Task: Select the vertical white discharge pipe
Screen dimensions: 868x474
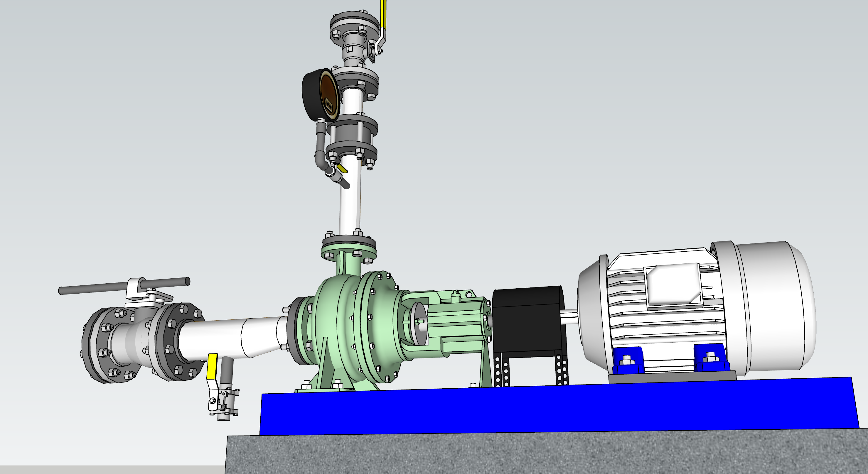Action: pyautogui.click(x=350, y=199)
